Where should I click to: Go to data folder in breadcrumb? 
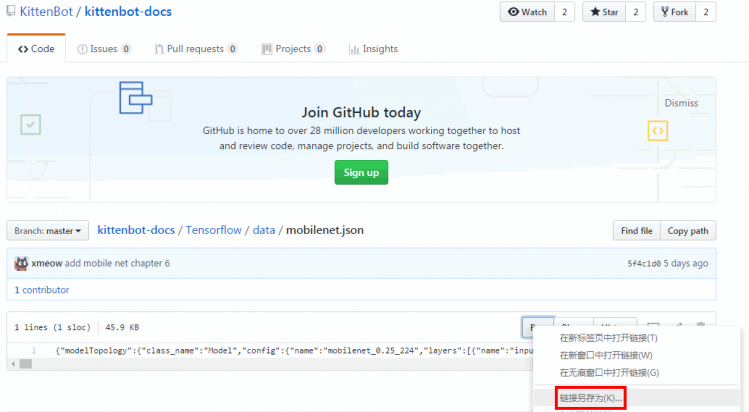click(264, 230)
